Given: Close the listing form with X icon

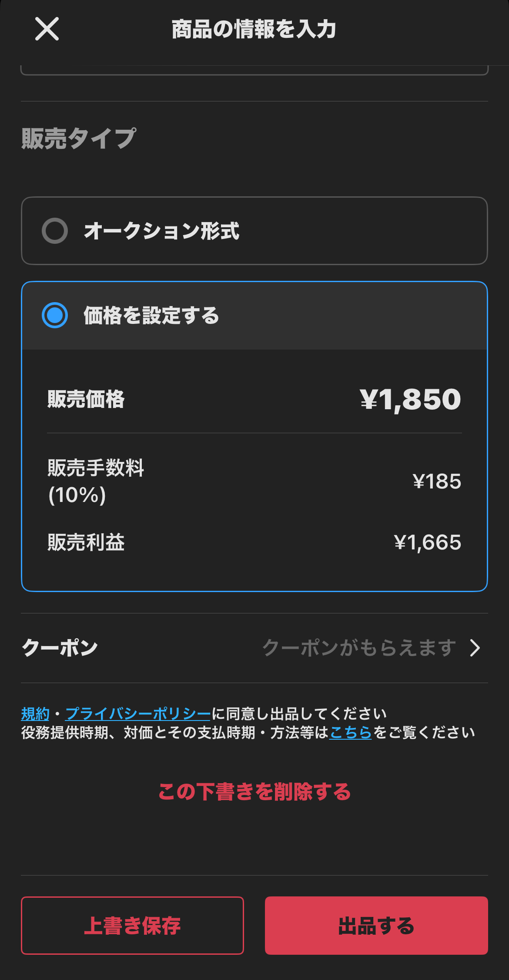Looking at the screenshot, I should pyautogui.click(x=47, y=29).
